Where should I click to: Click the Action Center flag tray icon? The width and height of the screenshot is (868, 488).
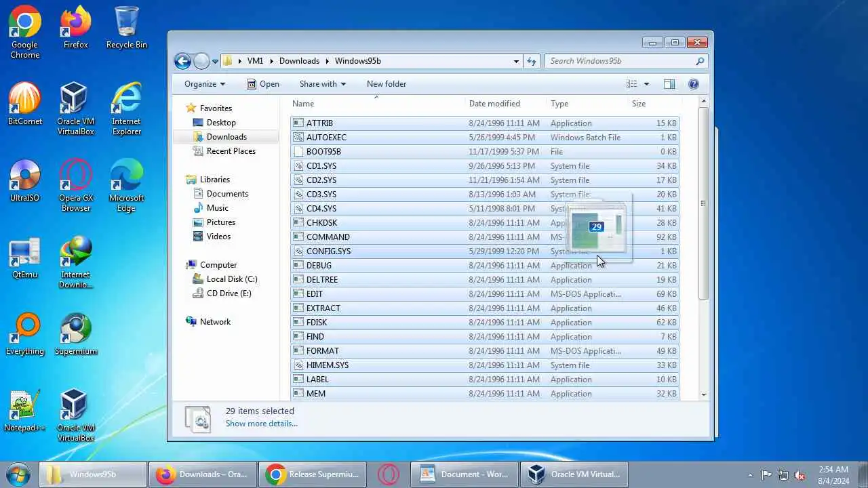point(766,475)
